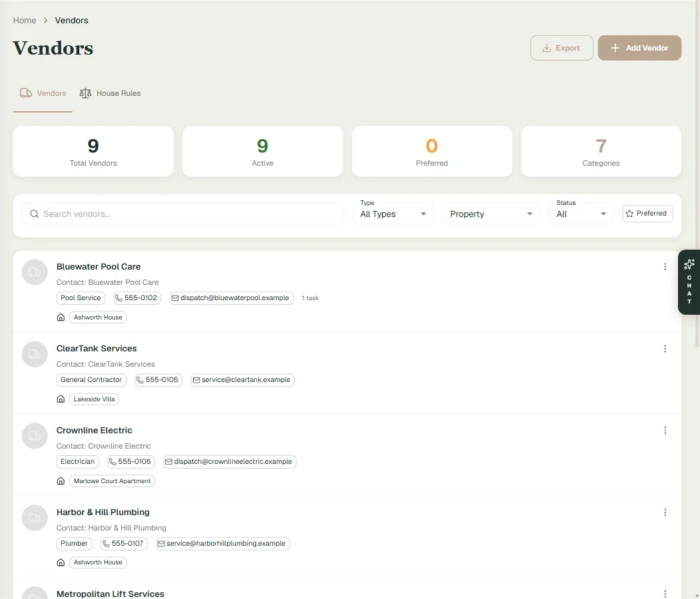
Task: Click Ashworth House chip under Harbor & Hill Plumbing
Action: click(98, 562)
